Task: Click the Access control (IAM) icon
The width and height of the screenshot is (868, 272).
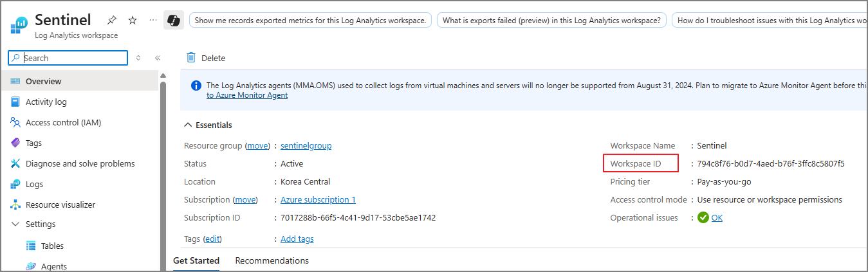Action: (15, 122)
